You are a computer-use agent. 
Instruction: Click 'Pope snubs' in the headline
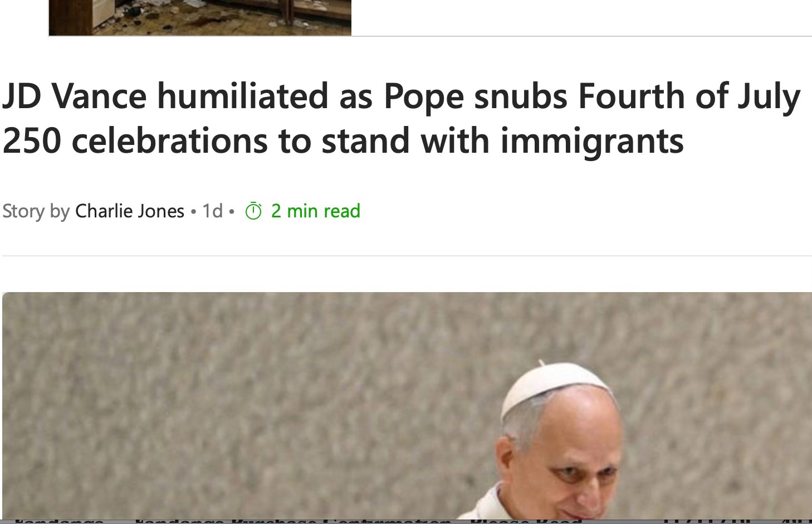tap(476, 97)
